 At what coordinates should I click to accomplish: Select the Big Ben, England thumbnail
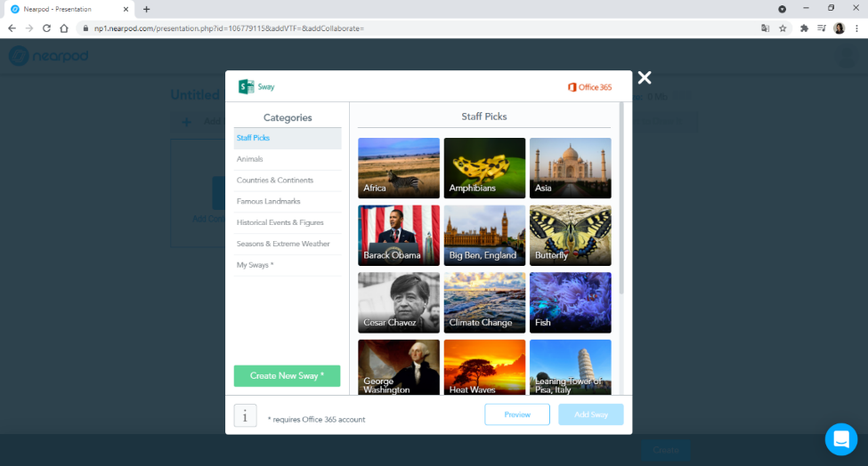point(484,236)
